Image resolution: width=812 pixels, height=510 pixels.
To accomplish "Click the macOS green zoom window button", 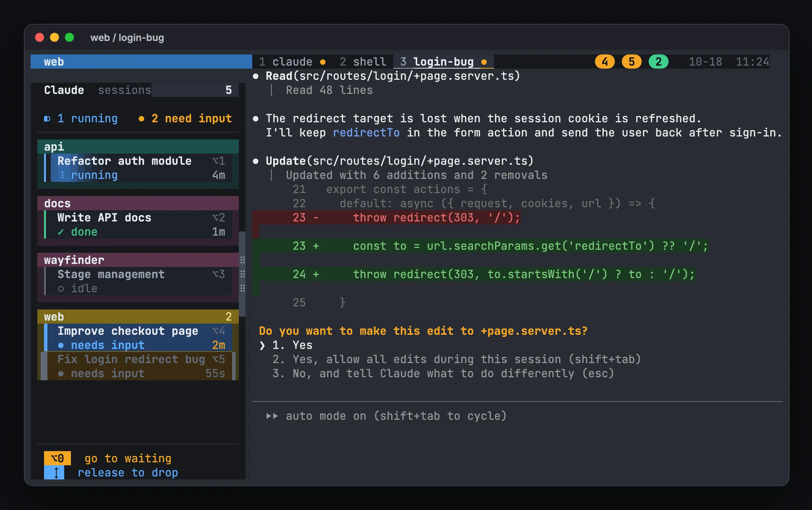I will (x=69, y=37).
